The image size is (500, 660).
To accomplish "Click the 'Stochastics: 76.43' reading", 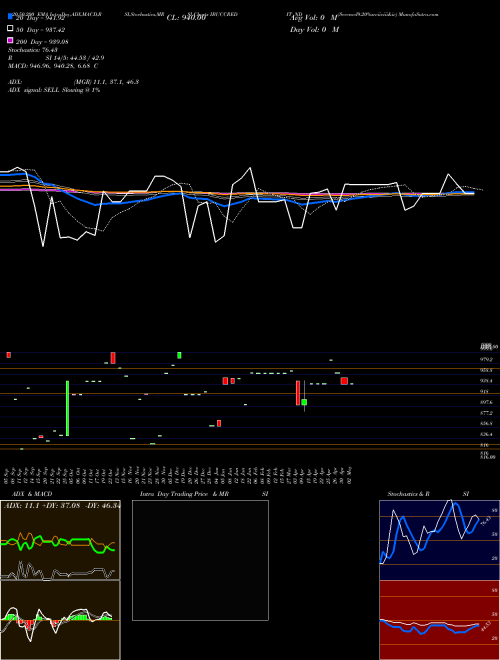I will click(33, 50).
